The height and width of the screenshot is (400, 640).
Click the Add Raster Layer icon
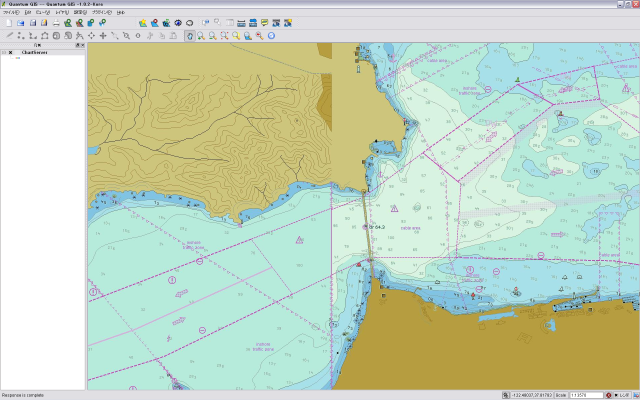(79, 22)
